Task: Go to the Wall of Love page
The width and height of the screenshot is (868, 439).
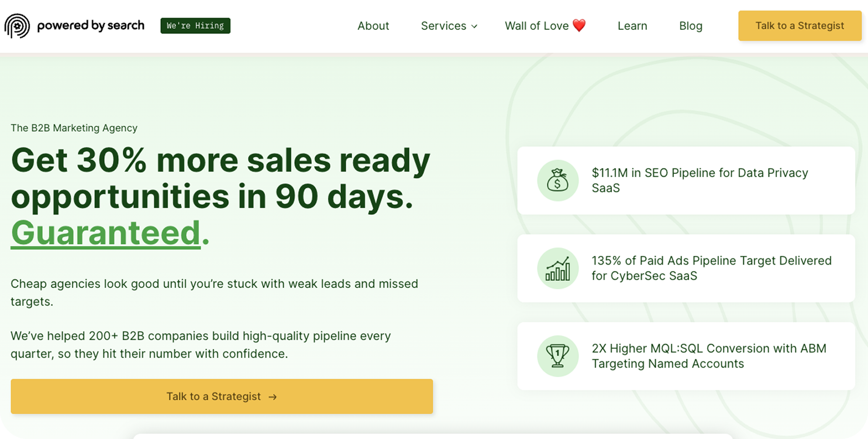Action: (x=545, y=26)
